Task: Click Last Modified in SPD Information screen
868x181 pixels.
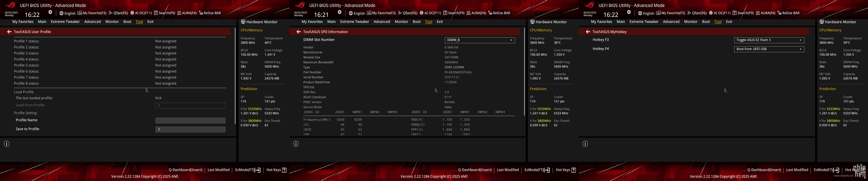Action: (508, 170)
